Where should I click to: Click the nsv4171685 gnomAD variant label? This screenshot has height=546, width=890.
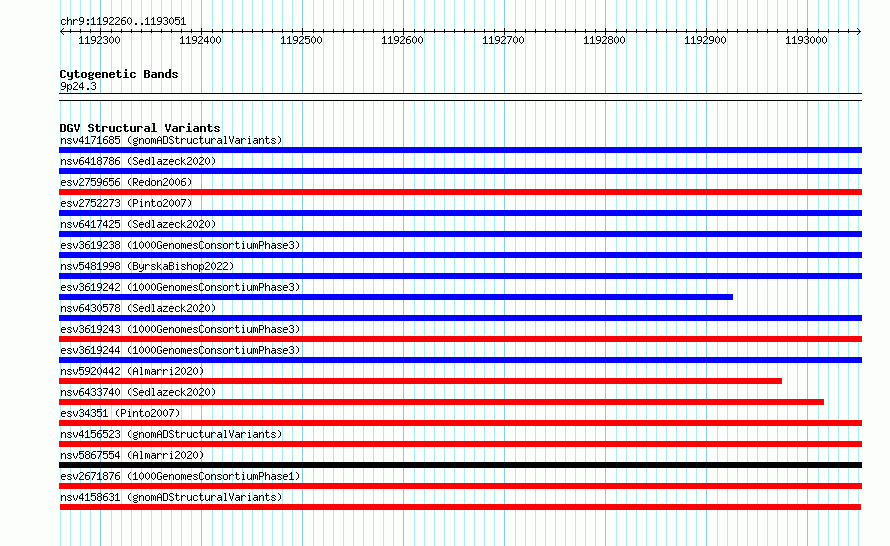pos(171,140)
